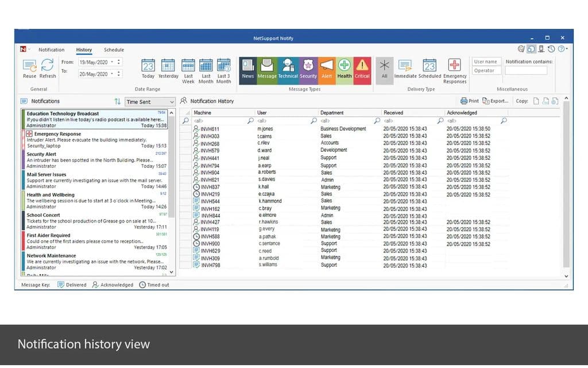Open the Time Sent sort dropdown

click(x=171, y=102)
